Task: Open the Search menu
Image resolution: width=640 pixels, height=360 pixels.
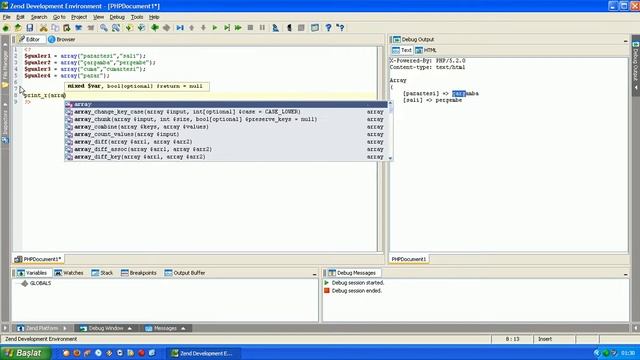Action: pyautogui.click(x=39, y=17)
